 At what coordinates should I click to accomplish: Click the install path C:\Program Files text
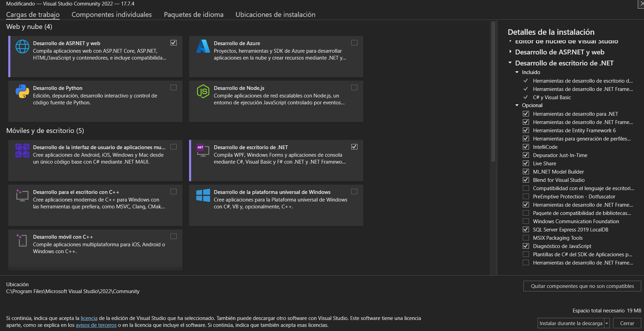(73, 291)
